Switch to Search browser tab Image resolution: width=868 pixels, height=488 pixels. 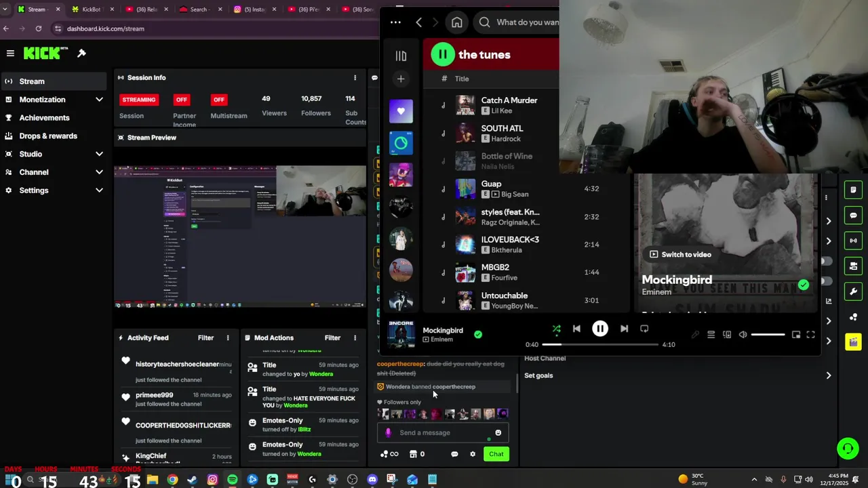coord(198,9)
